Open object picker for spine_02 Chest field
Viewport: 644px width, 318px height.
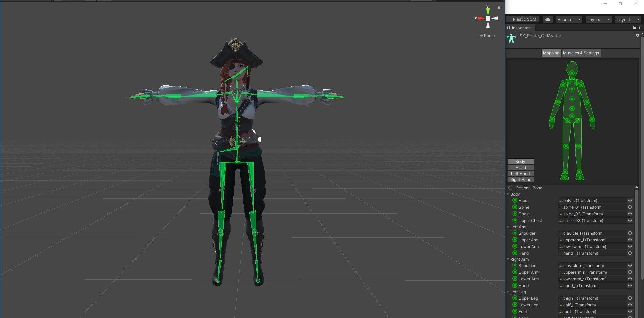[630, 214]
